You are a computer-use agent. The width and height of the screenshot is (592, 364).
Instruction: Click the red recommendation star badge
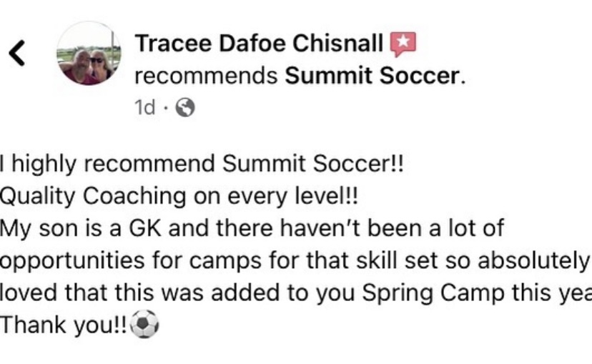point(403,44)
